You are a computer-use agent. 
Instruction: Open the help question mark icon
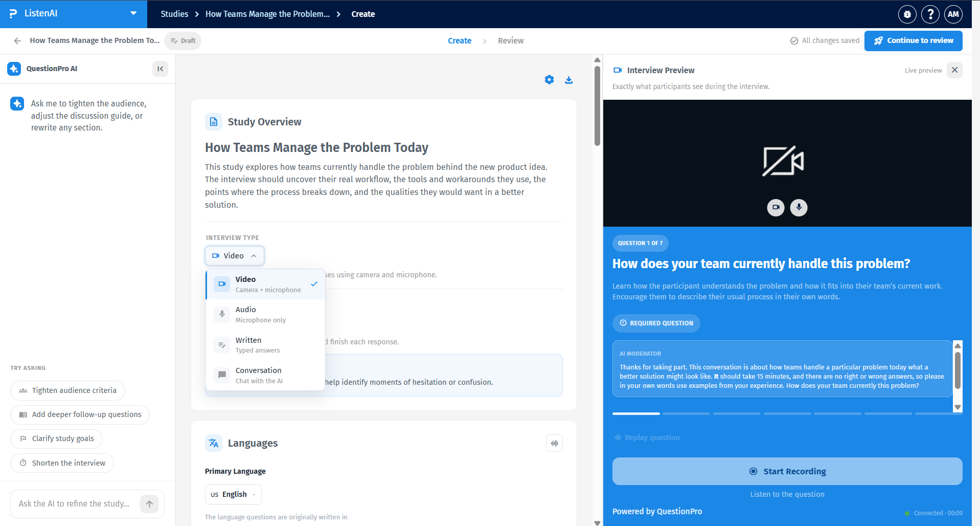pos(930,14)
